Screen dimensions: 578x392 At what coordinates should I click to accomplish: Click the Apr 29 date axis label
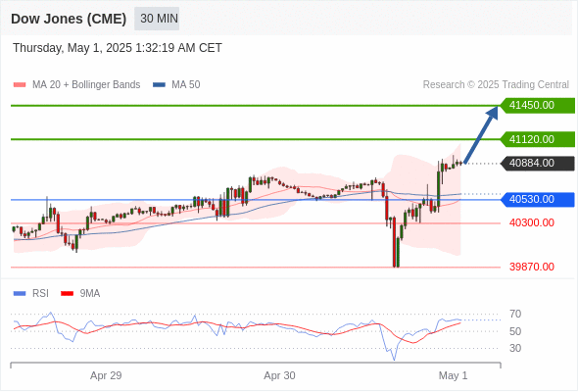point(106,375)
